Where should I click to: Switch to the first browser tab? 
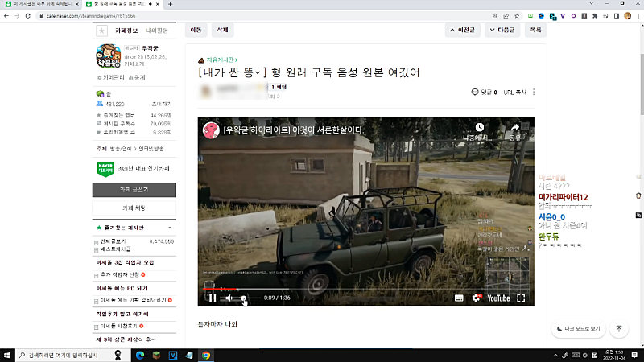(x=41, y=4)
